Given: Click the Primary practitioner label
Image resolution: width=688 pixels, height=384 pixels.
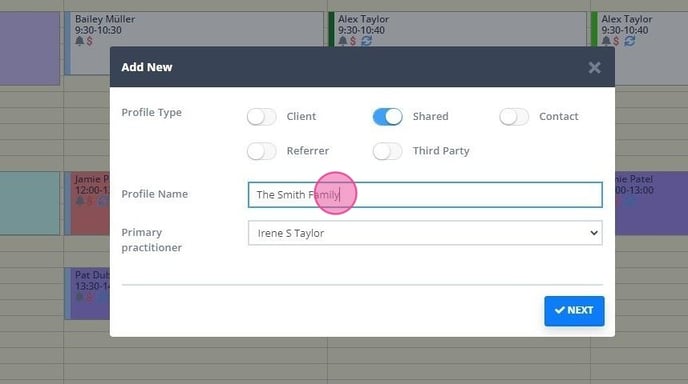Looking at the screenshot, I should pos(151,240).
